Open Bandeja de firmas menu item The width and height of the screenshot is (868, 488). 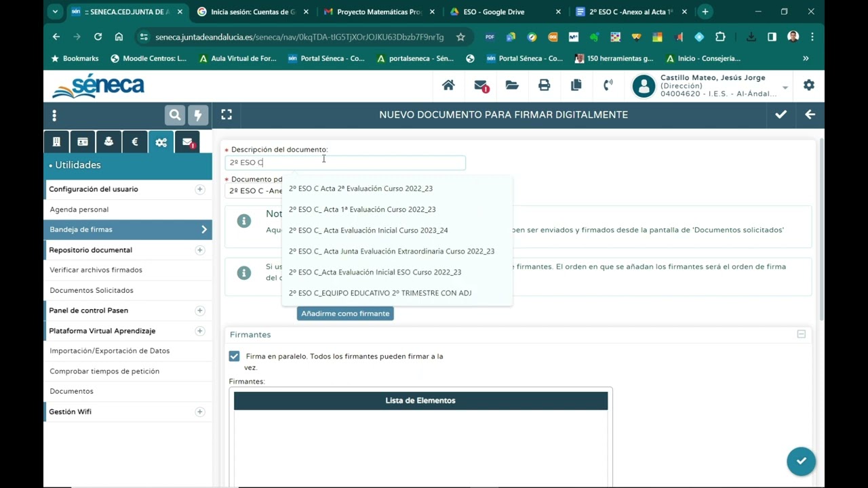(127, 230)
